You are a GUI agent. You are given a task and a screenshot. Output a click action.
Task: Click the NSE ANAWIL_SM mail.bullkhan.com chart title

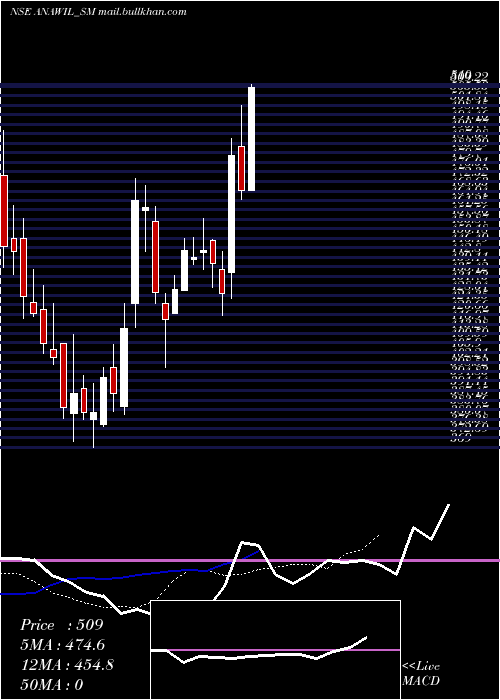(x=98, y=12)
